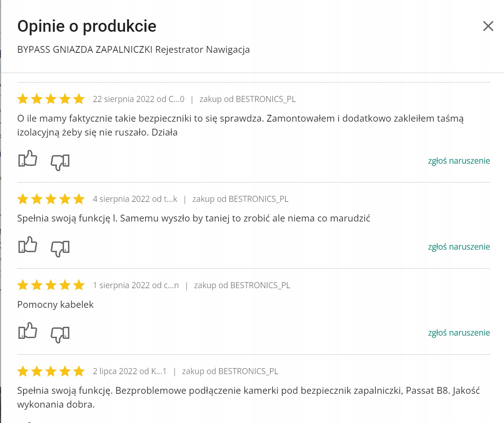Image resolution: width=504 pixels, height=423 pixels.
Task: Give thumbs down to 4 sierpnia review
Action: pyautogui.click(x=60, y=248)
